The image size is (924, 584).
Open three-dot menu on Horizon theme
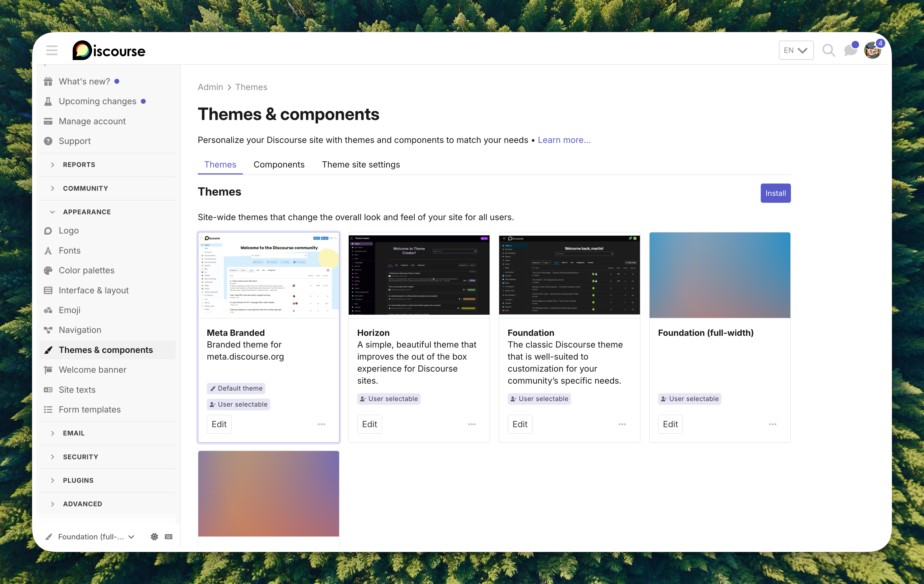click(x=472, y=424)
